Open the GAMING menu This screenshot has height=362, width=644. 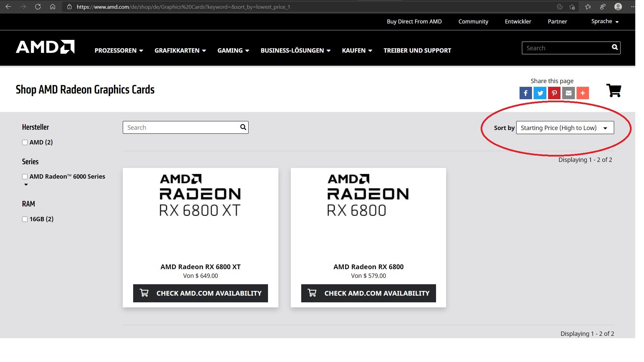(233, 51)
